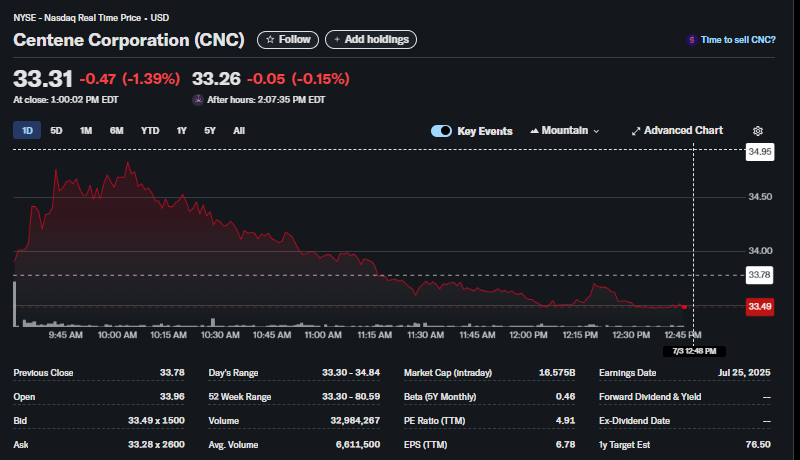Open the Time to sell CNC? link

[738, 40]
